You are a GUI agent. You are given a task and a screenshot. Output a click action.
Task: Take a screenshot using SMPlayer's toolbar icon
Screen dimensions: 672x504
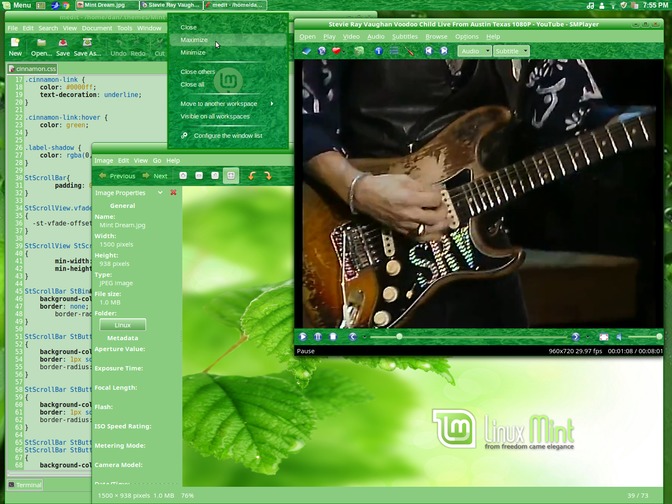pyautogui.click(x=359, y=51)
